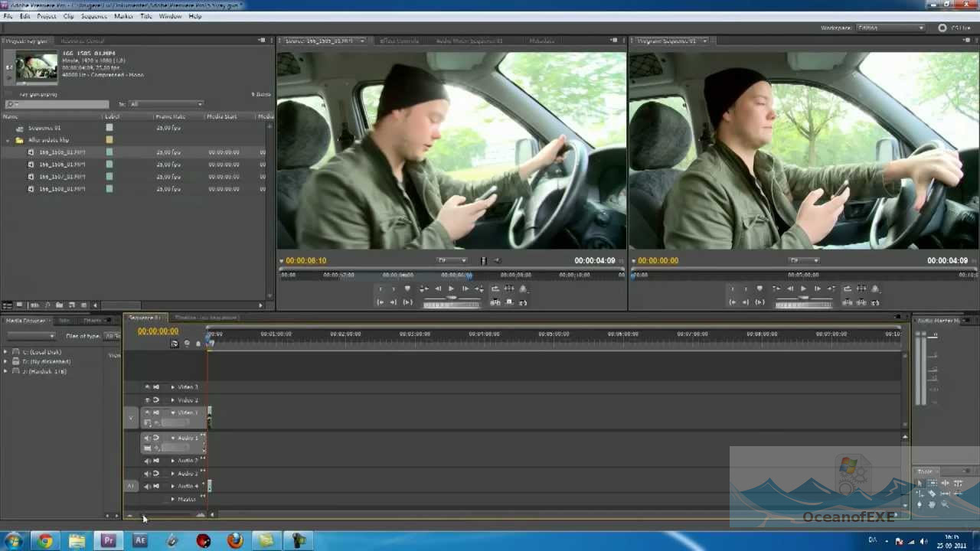Collapse the bin folder in Project panel

(8, 140)
